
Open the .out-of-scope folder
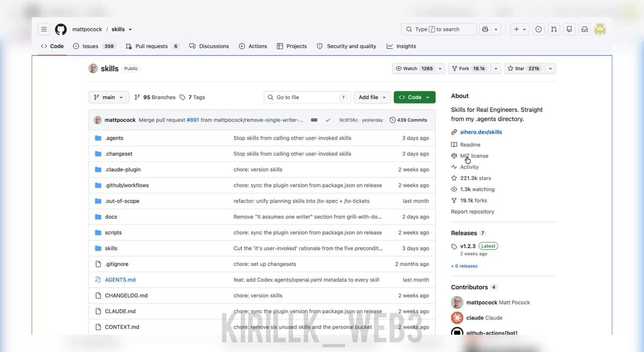click(122, 201)
